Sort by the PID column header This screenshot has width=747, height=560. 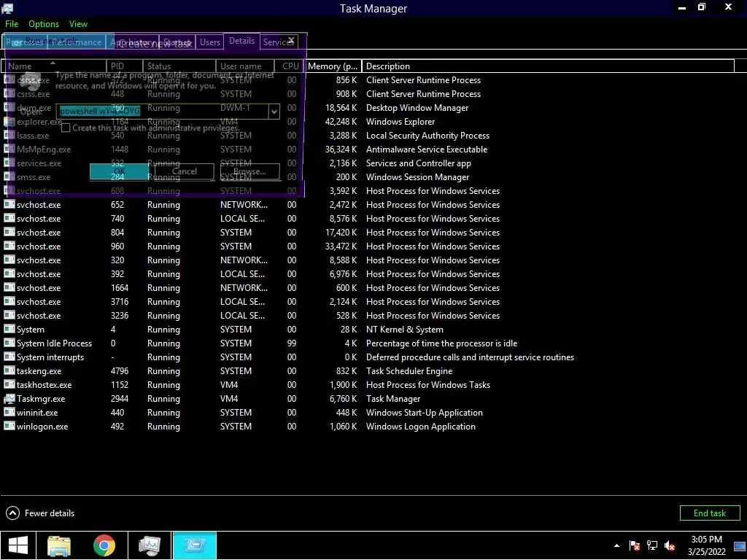[125, 66]
